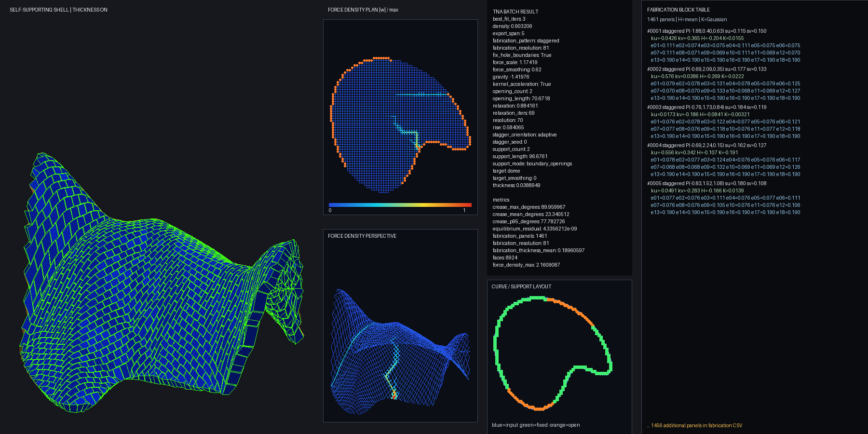Click the FORCE DENSITY PLAN heading
Viewport: 868px width, 434px height.
pyautogui.click(x=363, y=10)
